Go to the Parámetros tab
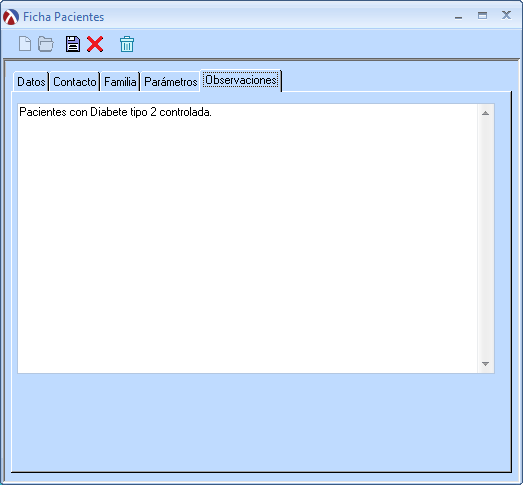523x485 pixels. click(x=170, y=82)
